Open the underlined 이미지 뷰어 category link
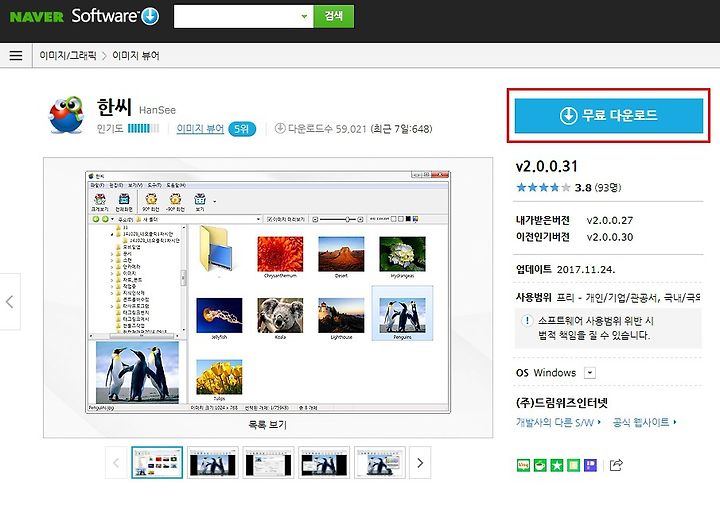This screenshot has height=505, width=720. click(x=200, y=129)
